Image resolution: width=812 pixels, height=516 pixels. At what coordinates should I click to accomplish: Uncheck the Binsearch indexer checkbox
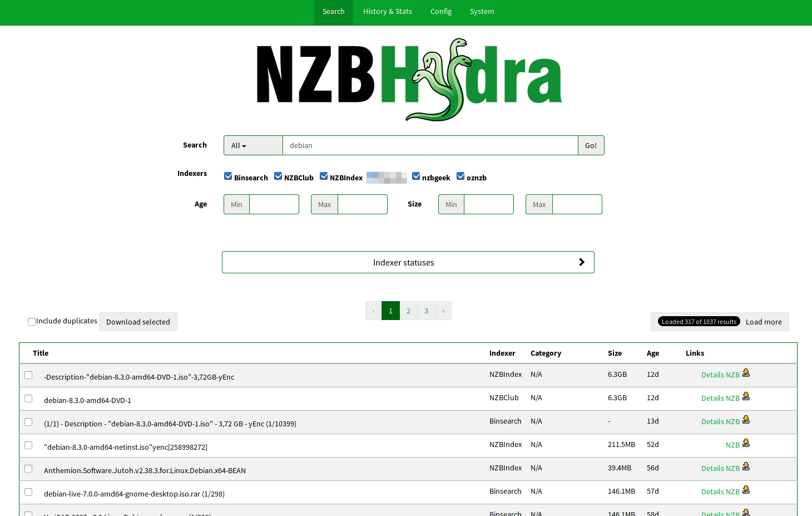[x=228, y=176]
